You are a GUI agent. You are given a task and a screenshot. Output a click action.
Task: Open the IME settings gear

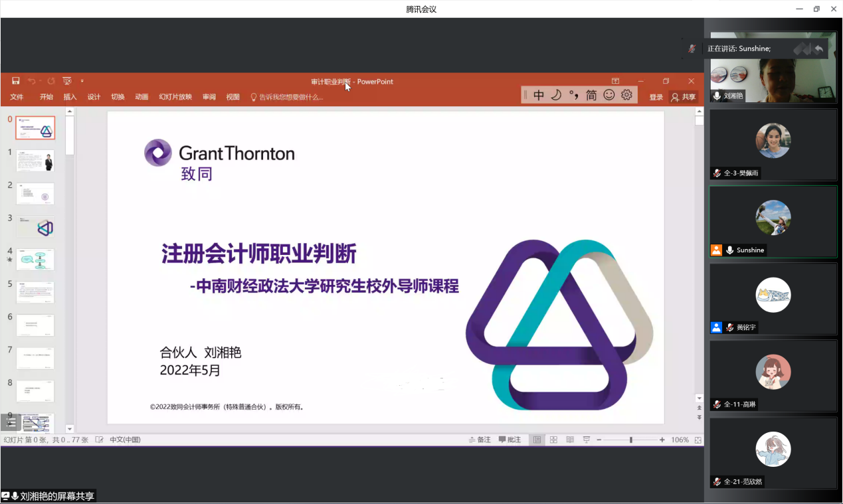click(626, 95)
